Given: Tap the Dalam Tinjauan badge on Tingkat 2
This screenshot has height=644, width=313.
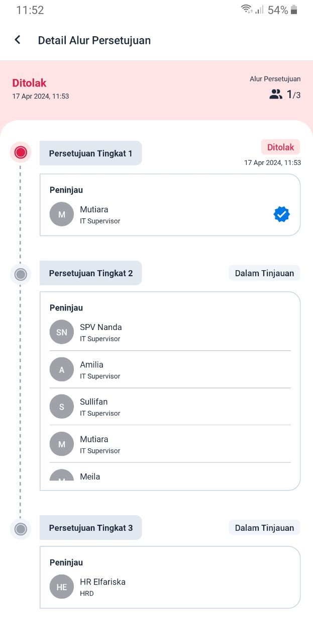Looking at the screenshot, I should click(x=264, y=273).
